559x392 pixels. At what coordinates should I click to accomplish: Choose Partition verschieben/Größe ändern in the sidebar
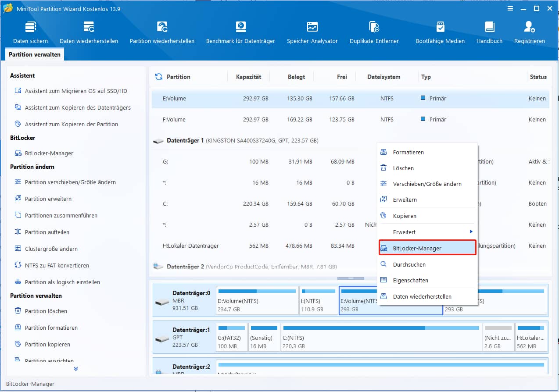pos(65,182)
